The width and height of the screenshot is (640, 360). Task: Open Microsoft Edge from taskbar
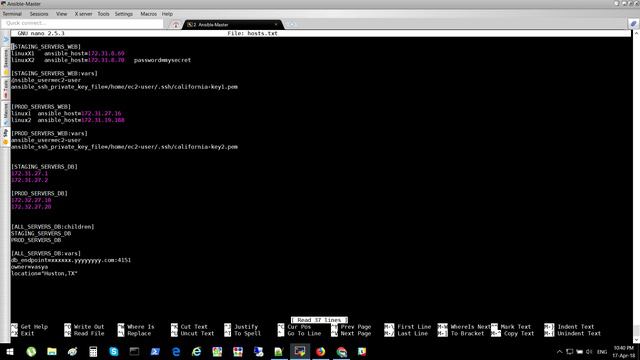[176, 352]
